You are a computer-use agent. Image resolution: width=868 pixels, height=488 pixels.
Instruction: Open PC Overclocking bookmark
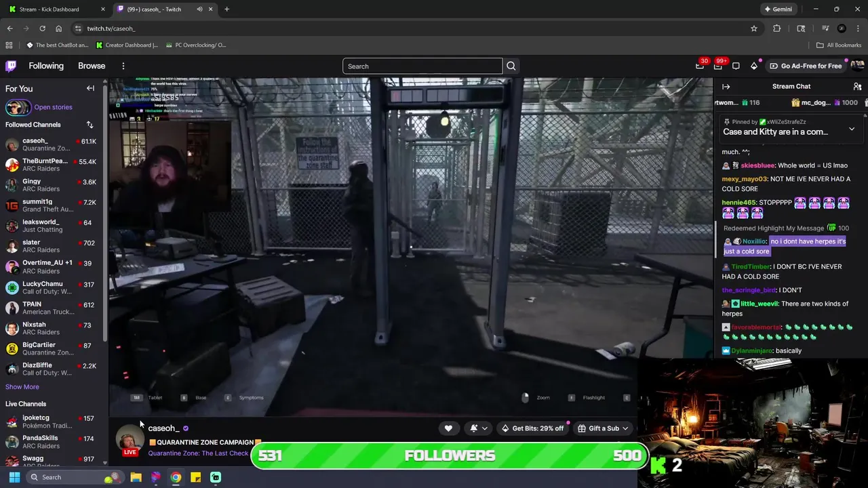click(x=195, y=45)
